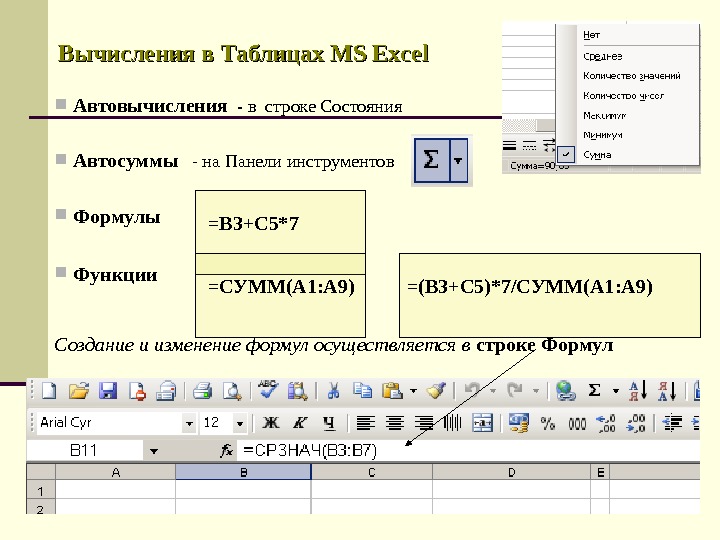
Task: Click Decrease Decimal icon
Action: [x=636, y=423]
